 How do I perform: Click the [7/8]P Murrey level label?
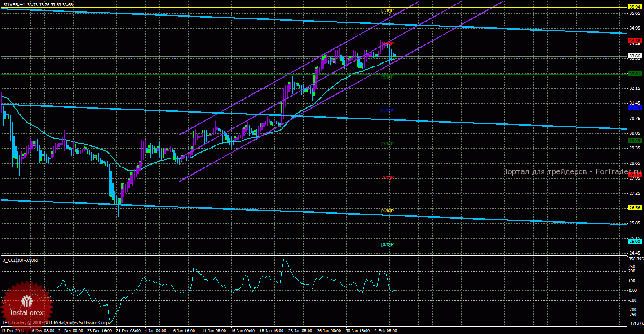(x=387, y=10)
